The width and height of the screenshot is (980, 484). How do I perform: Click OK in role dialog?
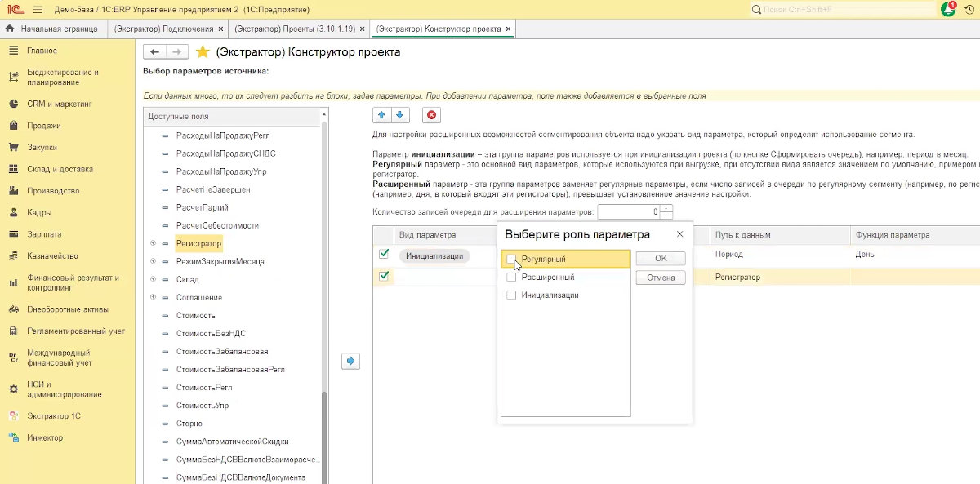(x=661, y=258)
